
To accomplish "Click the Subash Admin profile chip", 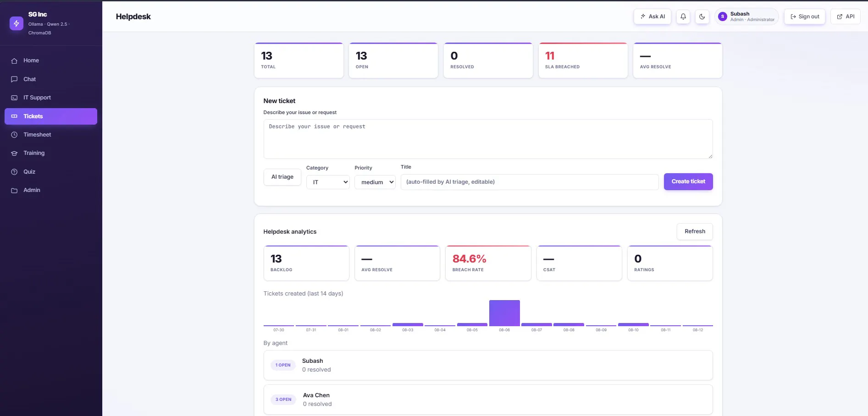I will pyautogui.click(x=746, y=16).
